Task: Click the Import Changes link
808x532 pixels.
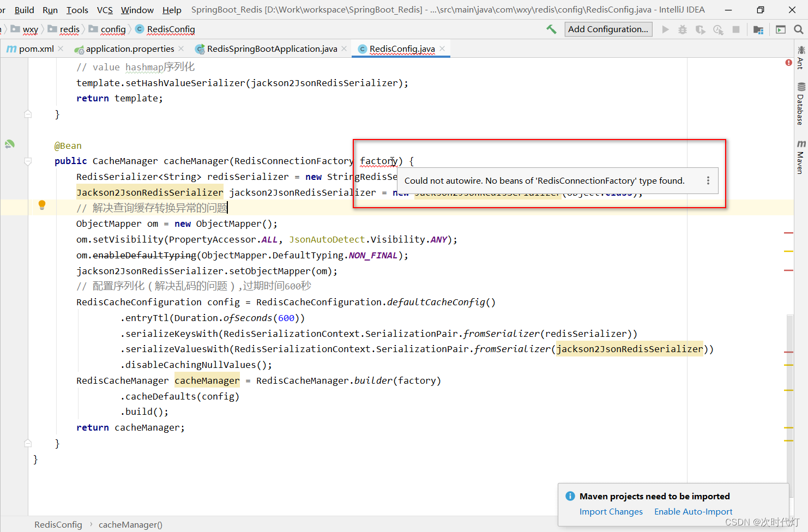Action: point(611,511)
